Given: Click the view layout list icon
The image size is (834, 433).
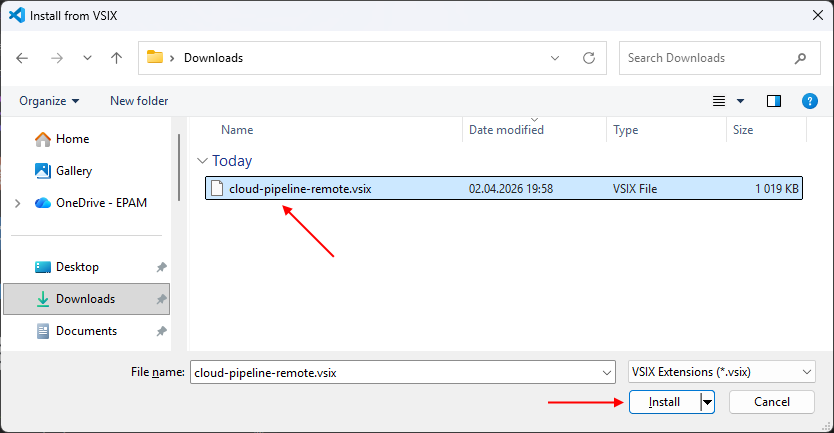Looking at the screenshot, I should pos(719,101).
